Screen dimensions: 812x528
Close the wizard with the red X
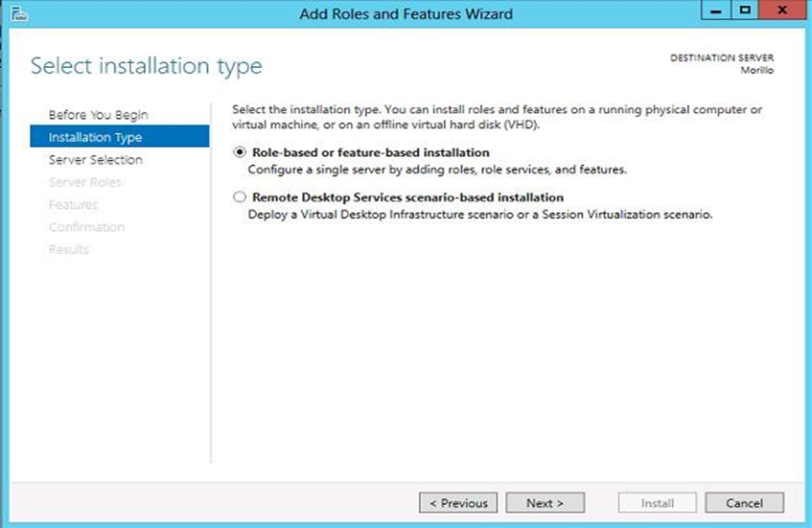tap(780, 11)
